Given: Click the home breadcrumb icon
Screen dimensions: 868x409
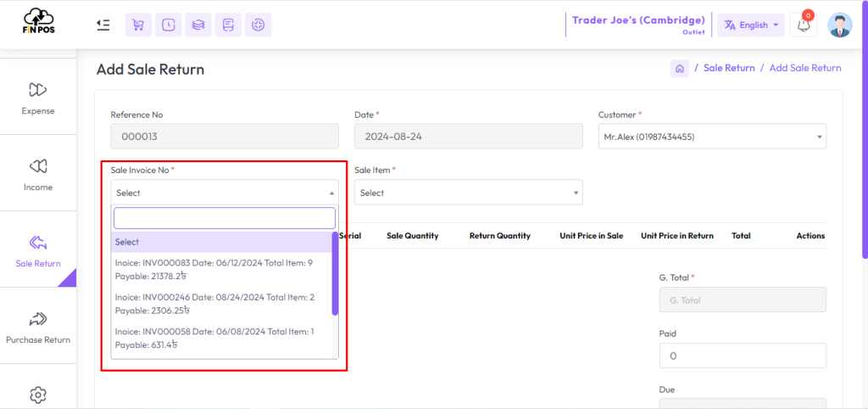Looking at the screenshot, I should pos(680,69).
